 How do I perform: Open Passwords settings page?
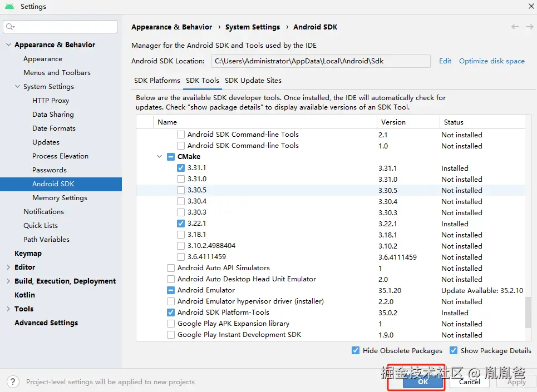50,170
